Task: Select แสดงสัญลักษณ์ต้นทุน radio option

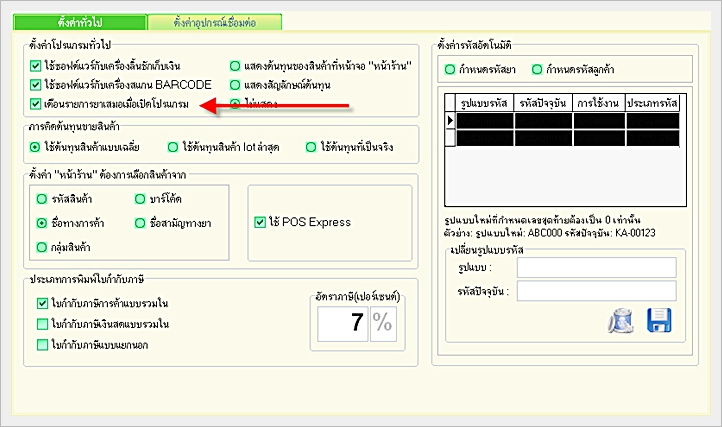Action: click(235, 85)
